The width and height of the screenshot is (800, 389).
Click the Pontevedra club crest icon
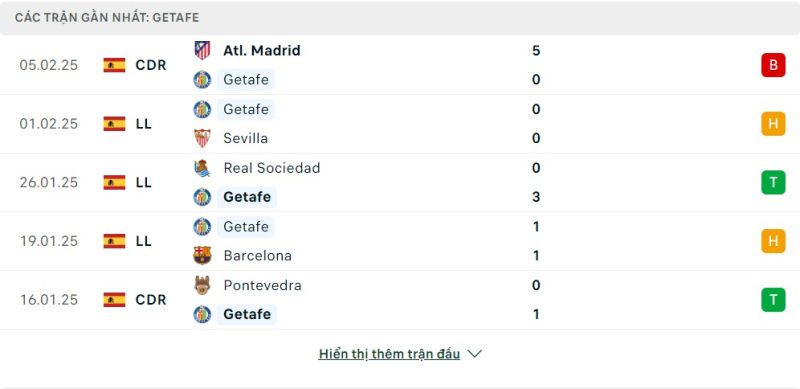(202, 285)
